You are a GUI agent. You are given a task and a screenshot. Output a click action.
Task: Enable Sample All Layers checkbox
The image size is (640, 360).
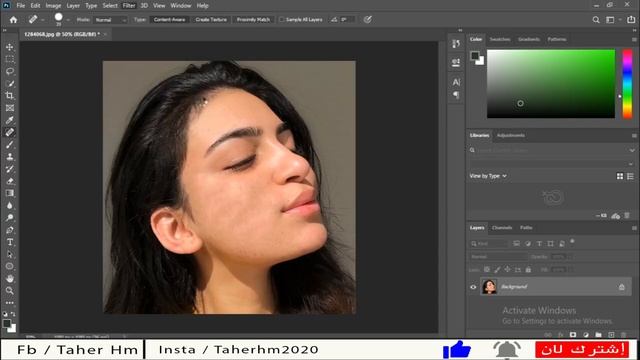281,20
